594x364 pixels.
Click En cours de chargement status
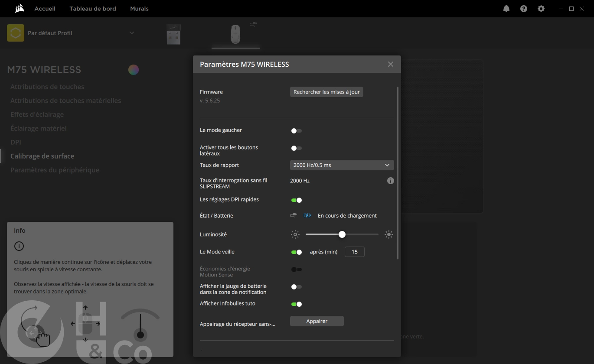tap(347, 215)
